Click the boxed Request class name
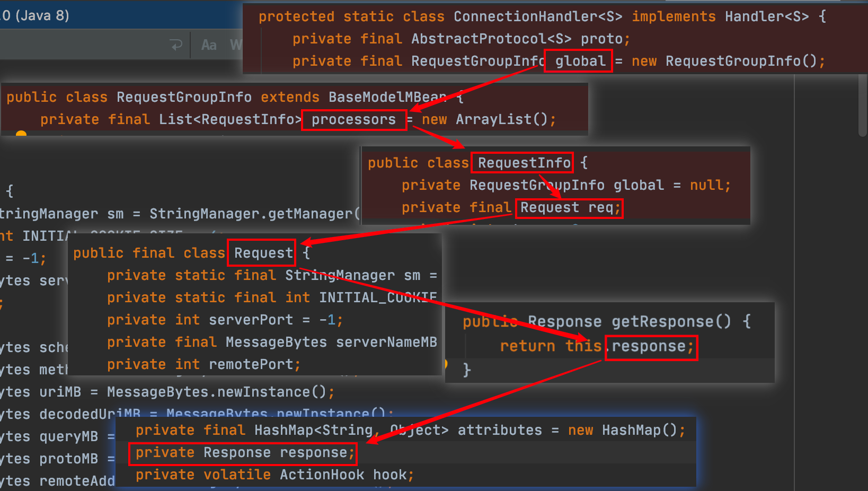This screenshot has width=868, height=491. [263, 253]
